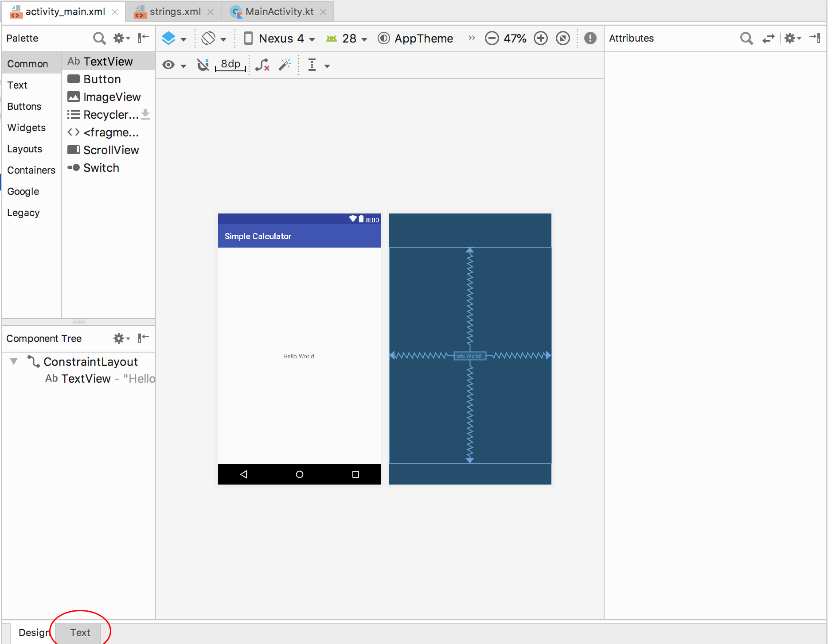Clear all constraints in the layout

click(x=262, y=65)
